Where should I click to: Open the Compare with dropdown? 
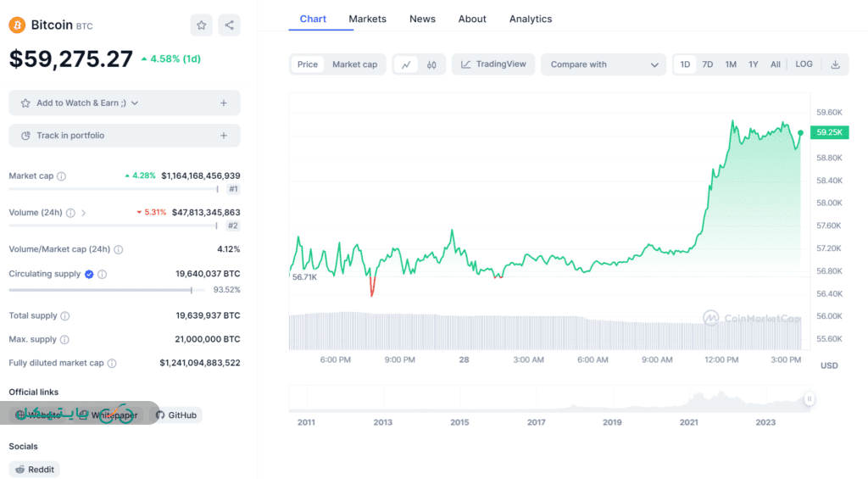tap(604, 64)
